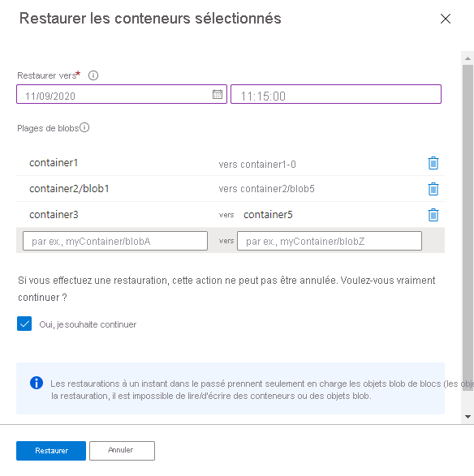
Task: Delete the container1 blob range
Action: coord(433,163)
